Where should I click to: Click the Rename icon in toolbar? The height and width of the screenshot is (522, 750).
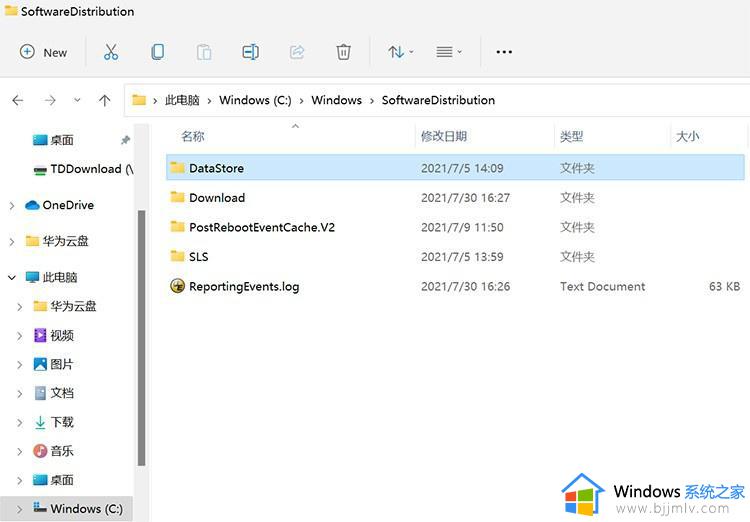251,52
